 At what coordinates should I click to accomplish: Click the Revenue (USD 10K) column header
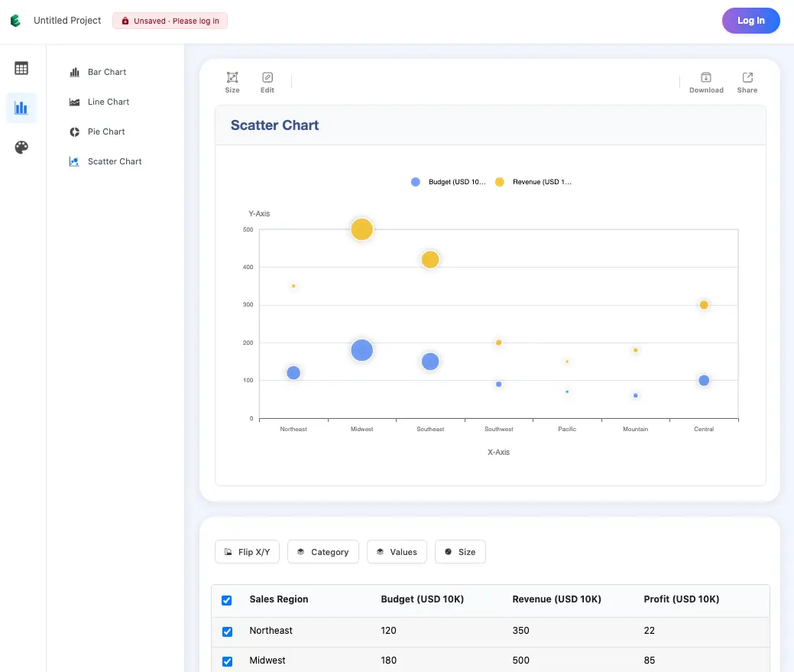pos(556,599)
